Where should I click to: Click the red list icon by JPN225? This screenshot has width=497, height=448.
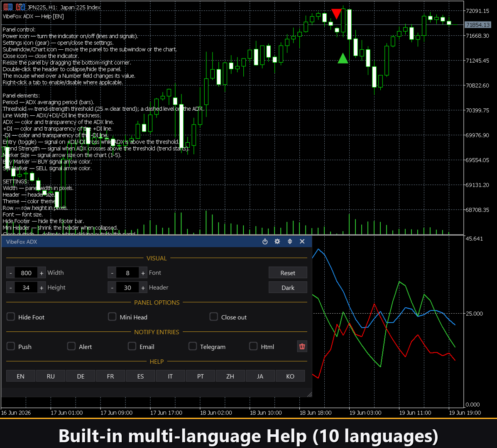(x=8, y=7)
